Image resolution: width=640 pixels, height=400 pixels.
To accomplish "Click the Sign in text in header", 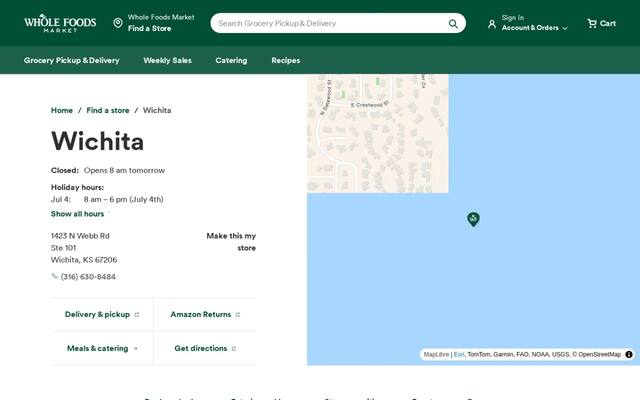I will coord(513,18).
